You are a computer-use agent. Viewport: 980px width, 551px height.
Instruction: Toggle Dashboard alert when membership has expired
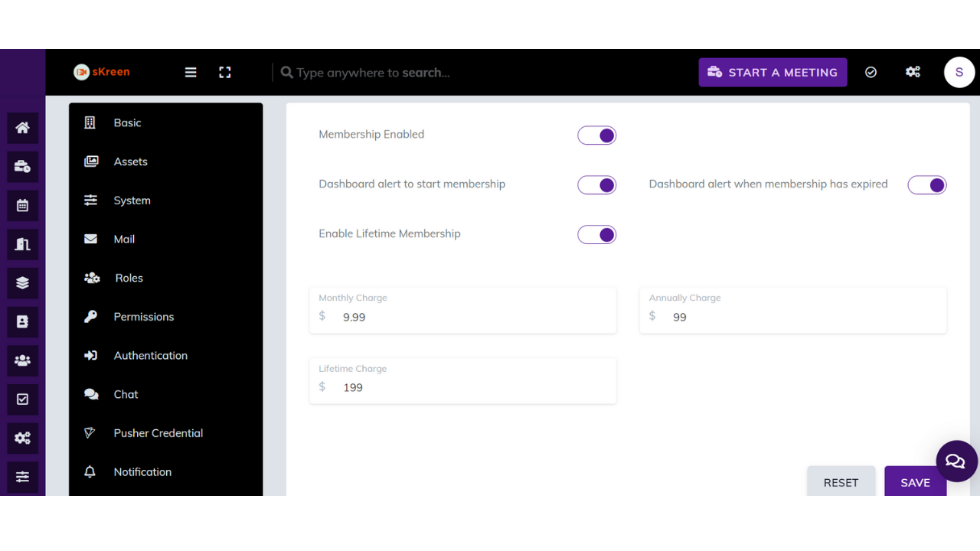pos(927,185)
